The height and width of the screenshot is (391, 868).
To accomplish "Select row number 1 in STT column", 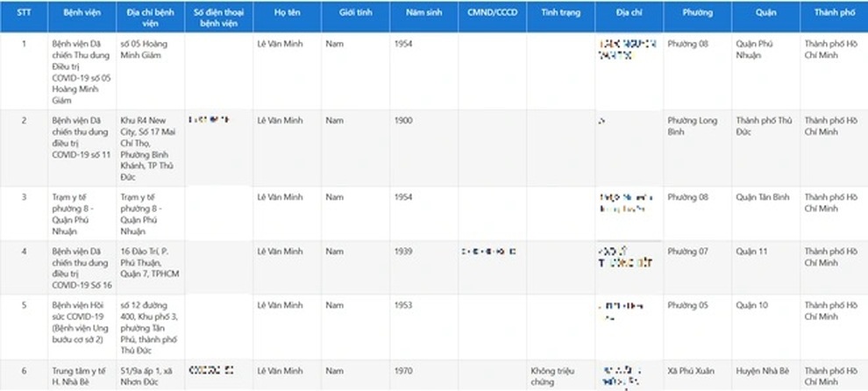I will click(24, 44).
